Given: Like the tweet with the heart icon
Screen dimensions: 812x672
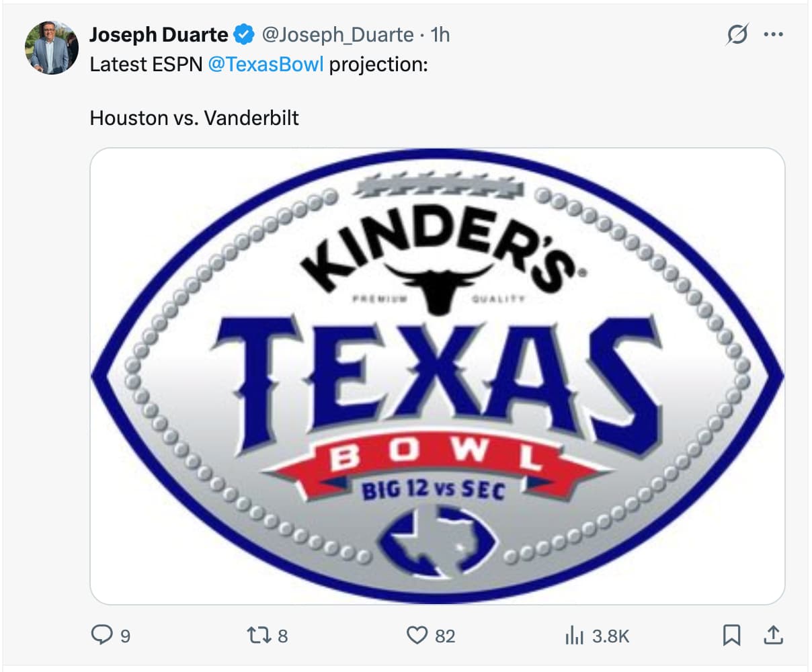Looking at the screenshot, I should [417, 635].
